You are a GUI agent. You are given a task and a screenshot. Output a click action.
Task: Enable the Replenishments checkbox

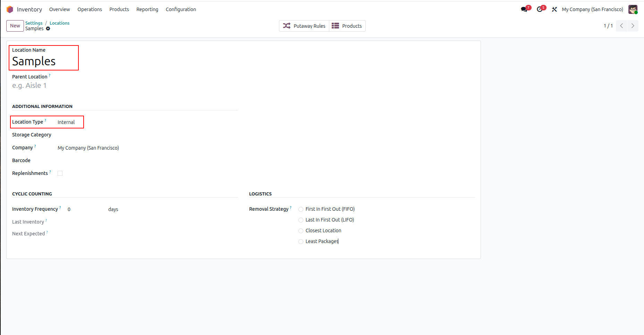[60, 173]
